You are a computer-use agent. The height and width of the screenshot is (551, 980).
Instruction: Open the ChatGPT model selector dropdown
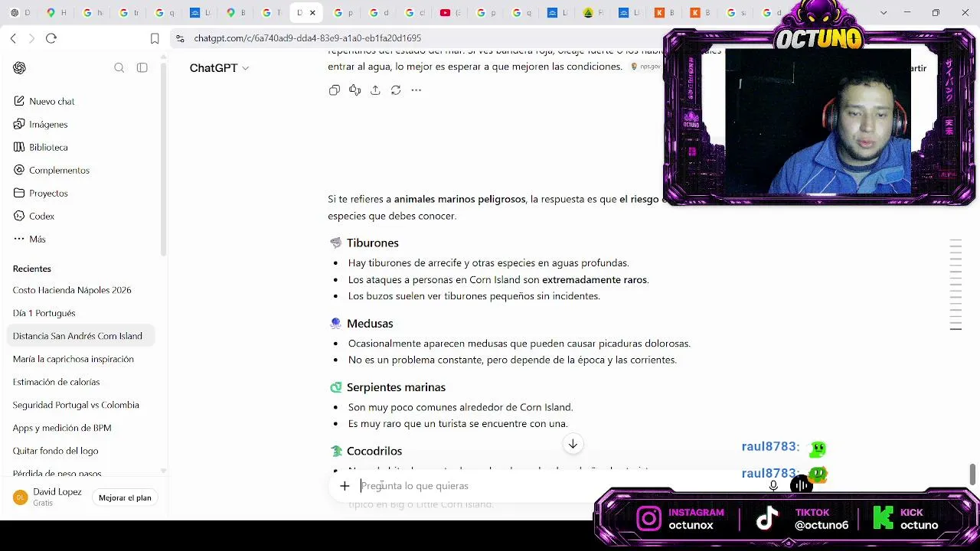coord(219,68)
